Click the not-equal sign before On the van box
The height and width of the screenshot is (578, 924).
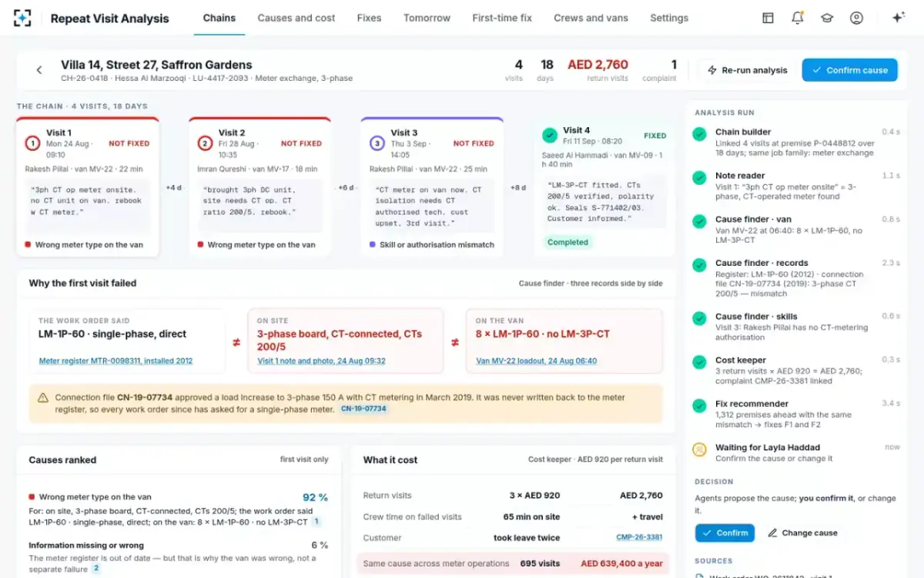(x=454, y=342)
